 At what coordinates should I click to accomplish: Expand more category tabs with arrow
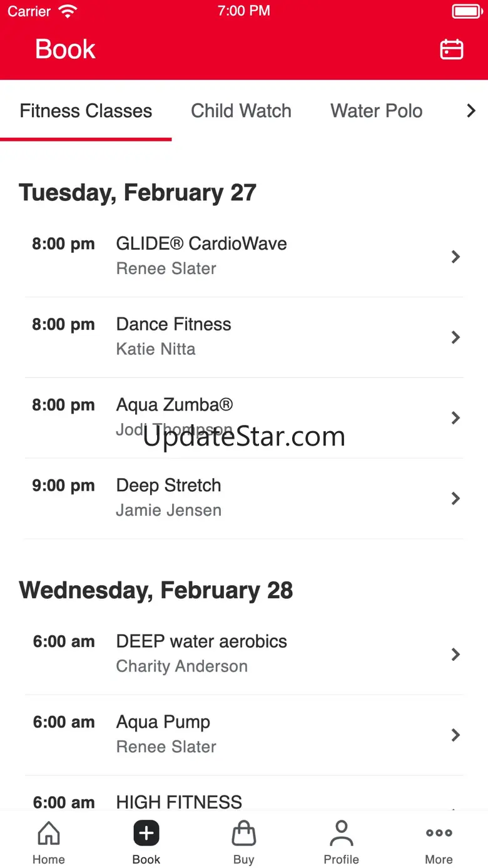pos(471,111)
